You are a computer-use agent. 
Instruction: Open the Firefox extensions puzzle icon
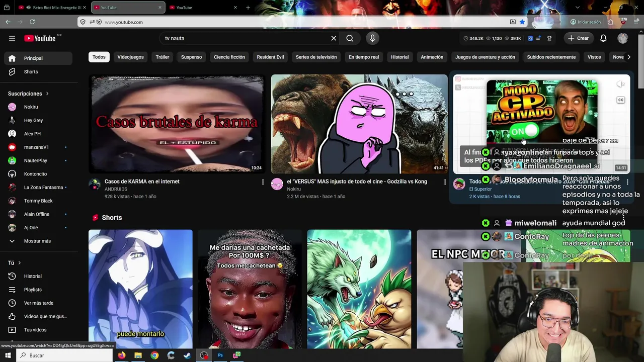(610, 22)
